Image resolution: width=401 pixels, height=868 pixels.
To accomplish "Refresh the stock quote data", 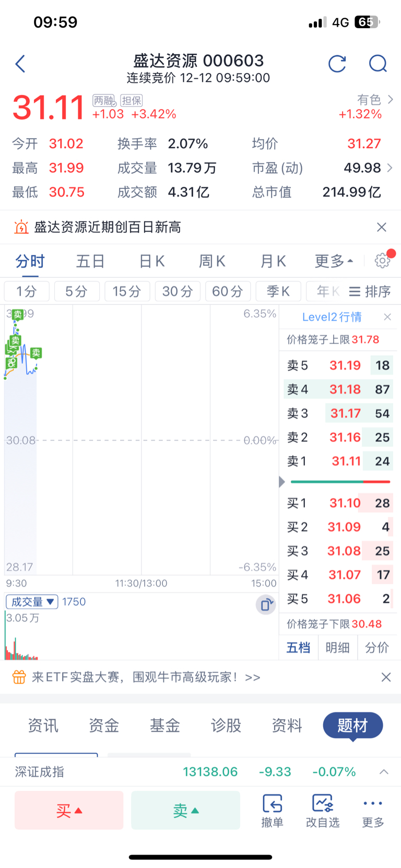I will coord(337,64).
